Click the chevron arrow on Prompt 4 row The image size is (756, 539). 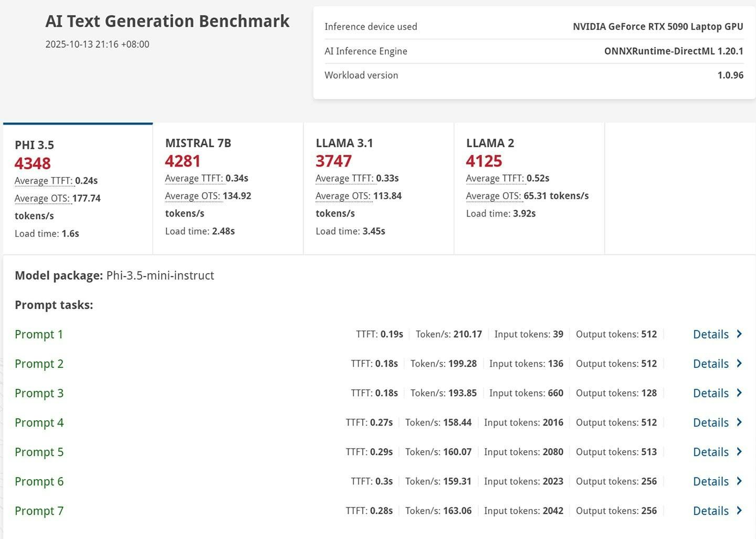739,422
